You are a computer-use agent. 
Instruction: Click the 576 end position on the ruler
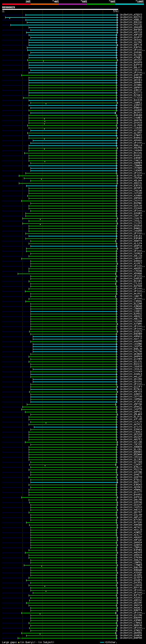115,11
